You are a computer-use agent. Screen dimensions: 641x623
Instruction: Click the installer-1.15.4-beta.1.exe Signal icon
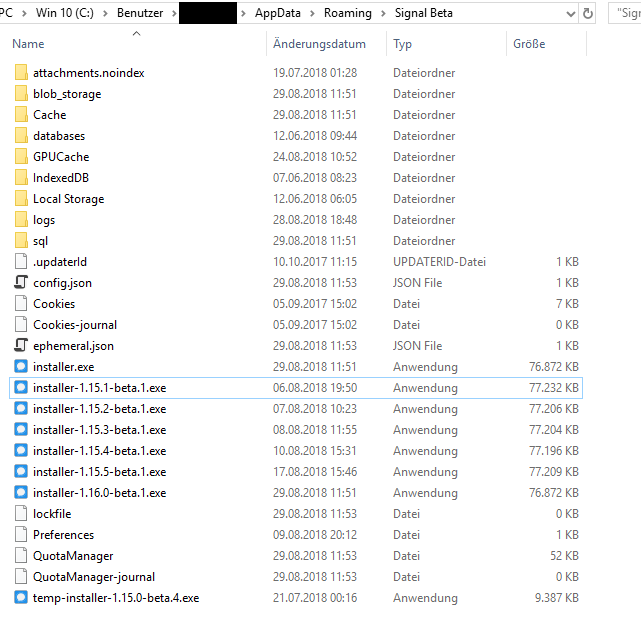click(x=21, y=450)
